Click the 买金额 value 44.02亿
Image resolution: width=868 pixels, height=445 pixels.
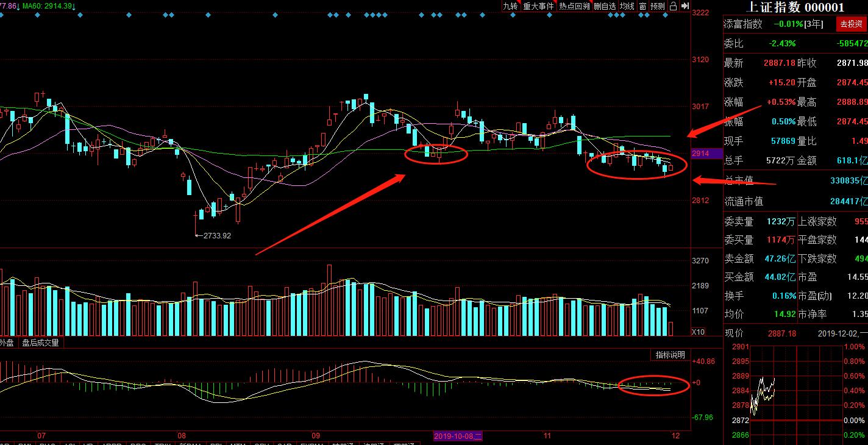pyautogui.click(x=780, y=277)
